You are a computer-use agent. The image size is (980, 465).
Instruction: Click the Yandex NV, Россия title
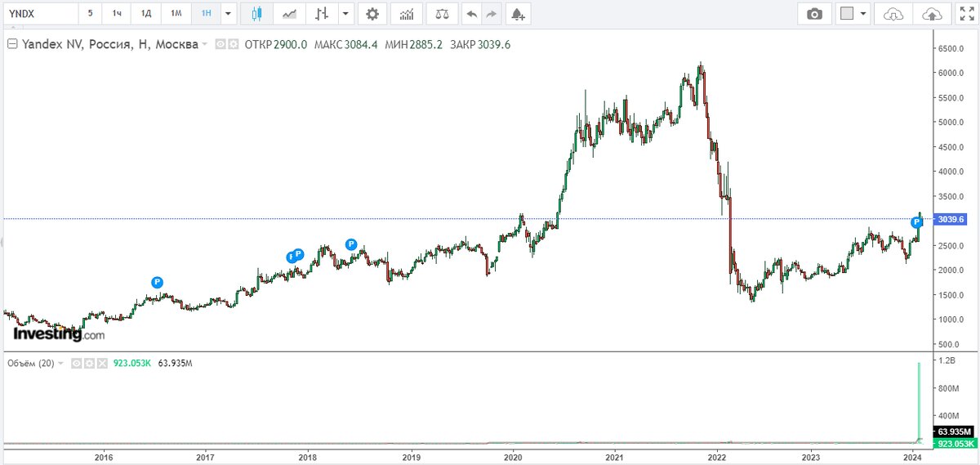109,45
